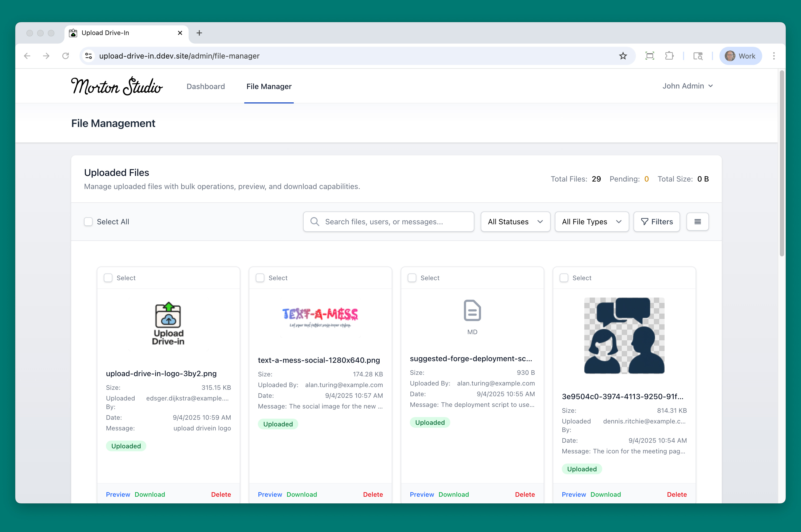Check the Select All checkbox
The image size is (801, 532).
coord(88,222)
